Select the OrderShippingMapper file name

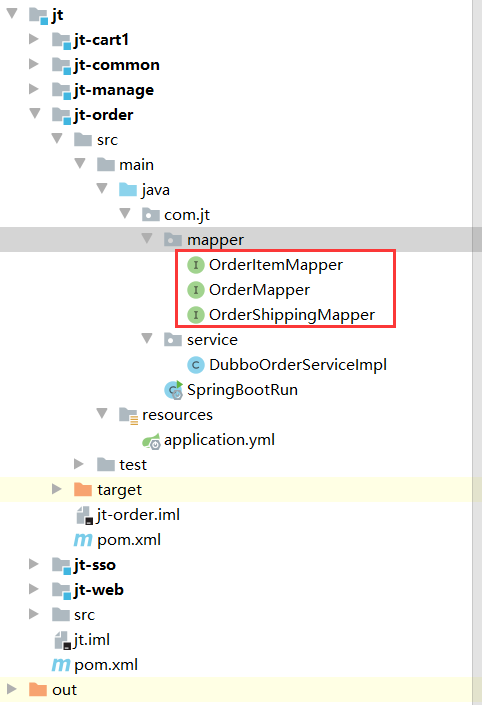coord(292,315)
